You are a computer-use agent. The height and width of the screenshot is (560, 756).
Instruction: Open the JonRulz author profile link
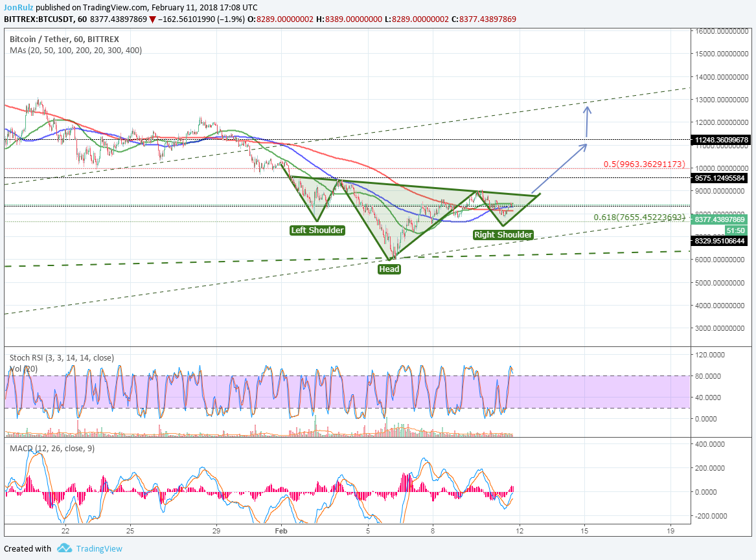pyautogui.click(x=18, y=7)
